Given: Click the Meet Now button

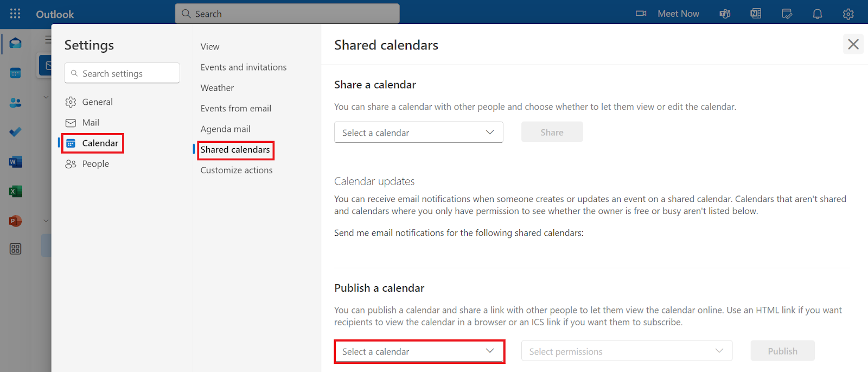Looking at the screenshot, I should coord(668,14).
